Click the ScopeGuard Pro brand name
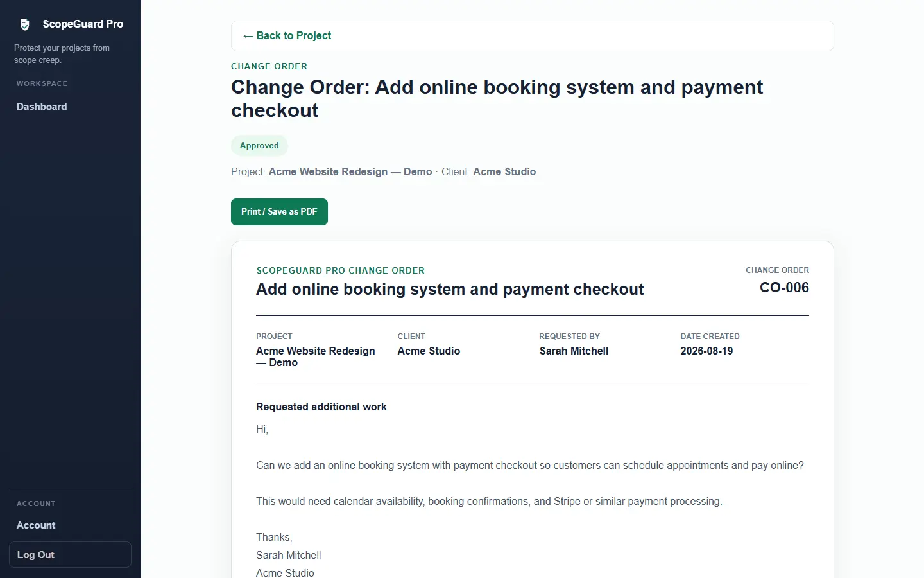Viewport: 924px width, 578px height. tap(83, 24)
